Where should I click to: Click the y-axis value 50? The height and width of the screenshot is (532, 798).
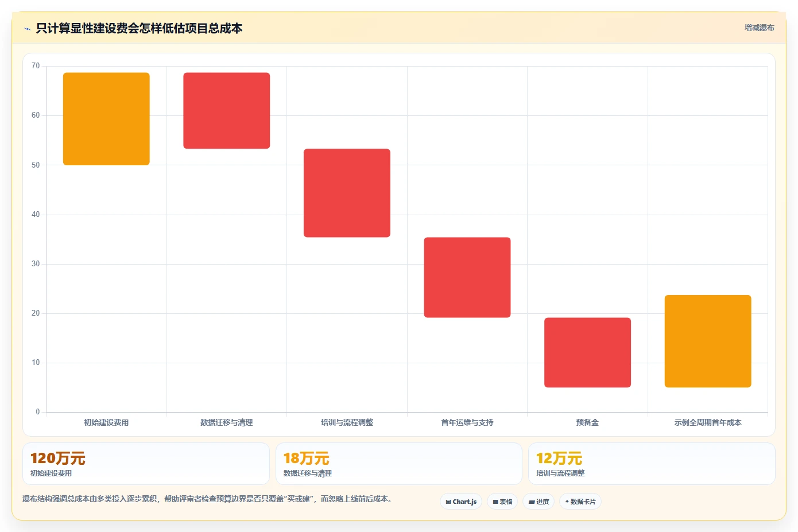tap(36, 165)
